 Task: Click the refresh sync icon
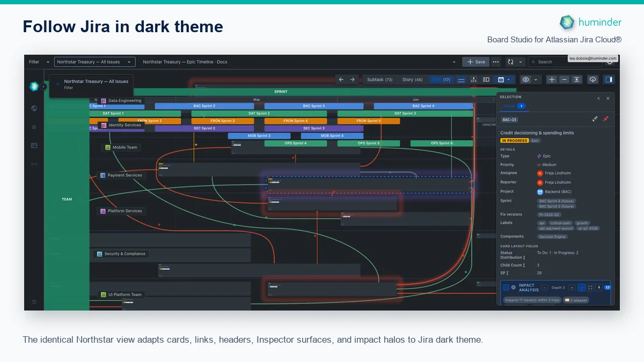click(510, 62)
